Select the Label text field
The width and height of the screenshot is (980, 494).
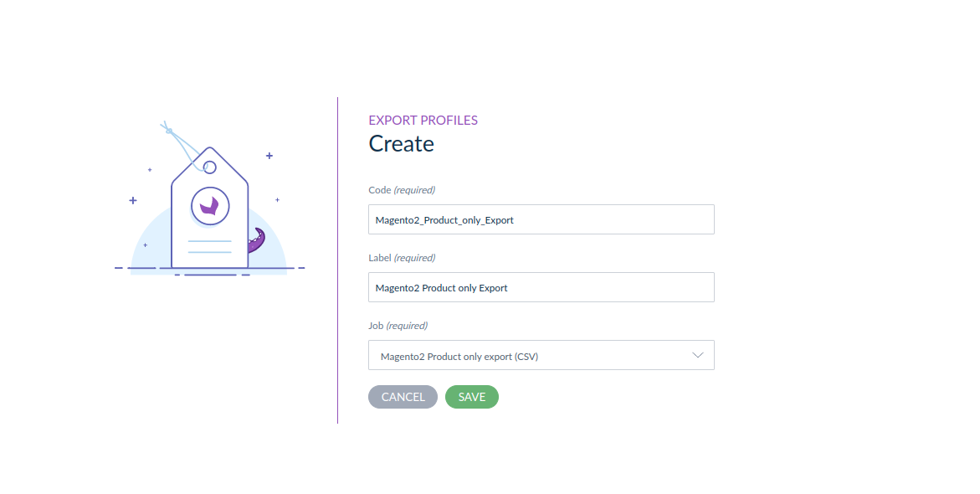click(x=541, y=286)
